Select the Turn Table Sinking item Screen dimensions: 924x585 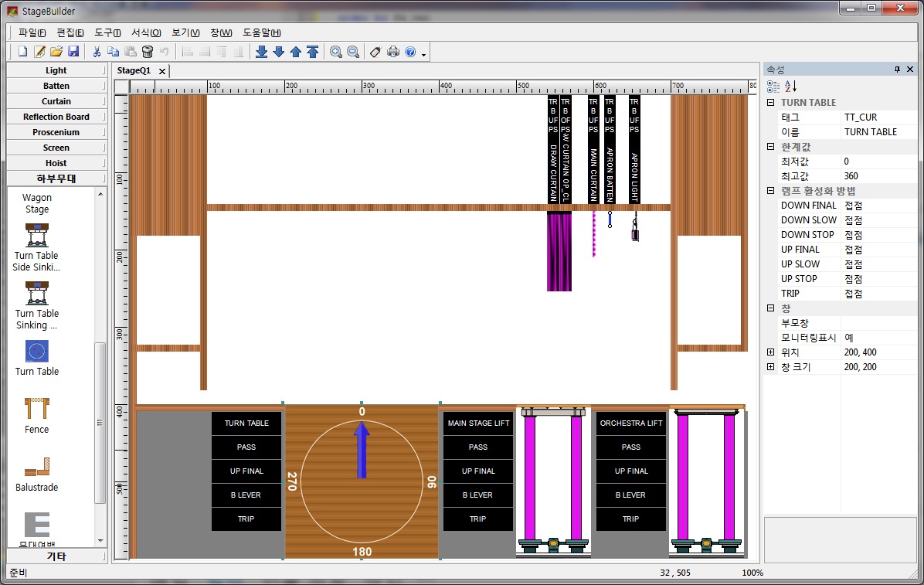[x=36, y=305]
